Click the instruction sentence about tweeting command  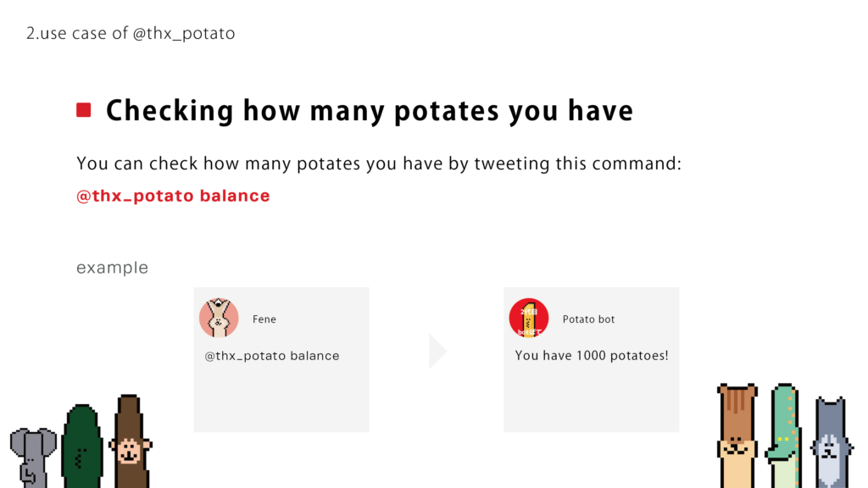click(x=379, y=164)
